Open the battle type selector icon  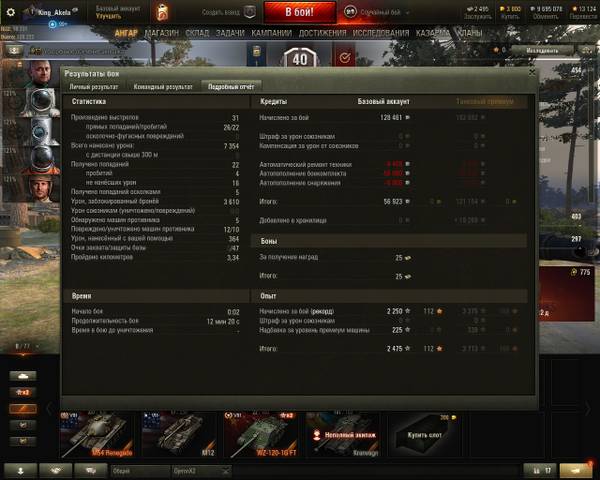point(350,12)
